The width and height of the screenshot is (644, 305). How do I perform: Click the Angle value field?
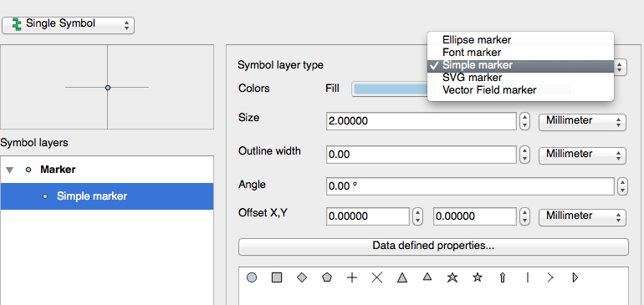point(471,186)
